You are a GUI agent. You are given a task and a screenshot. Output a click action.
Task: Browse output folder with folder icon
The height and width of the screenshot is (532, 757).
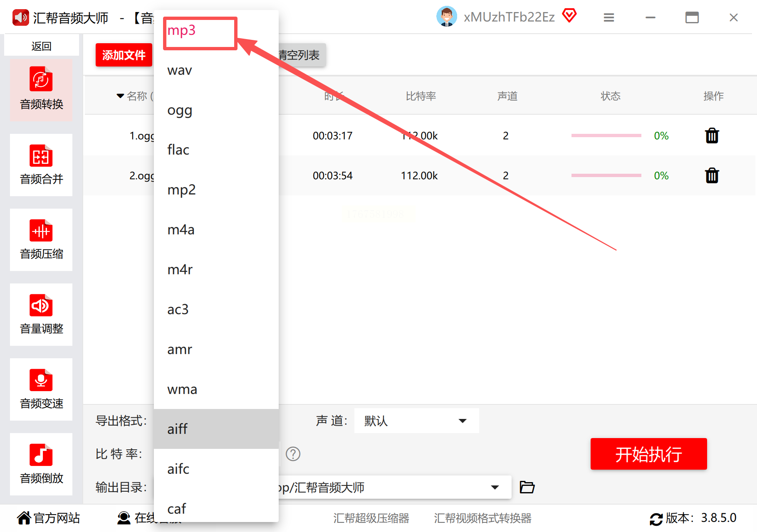(527, 487)
